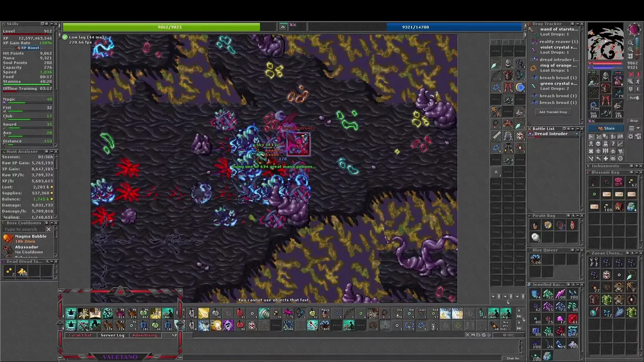644x362 pixels.
Task: Click the Stop button under combat controls
Action: coord(634,121)
